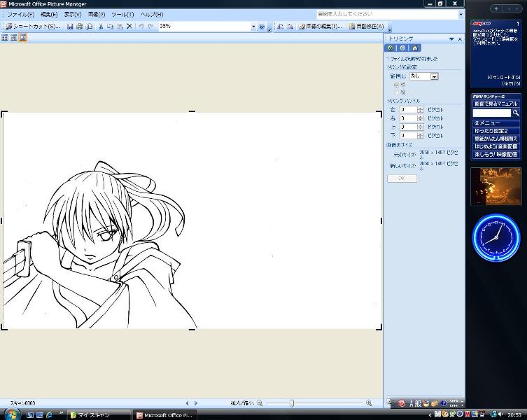Open the トリミング task pane menu arrow

coord(451,39)
